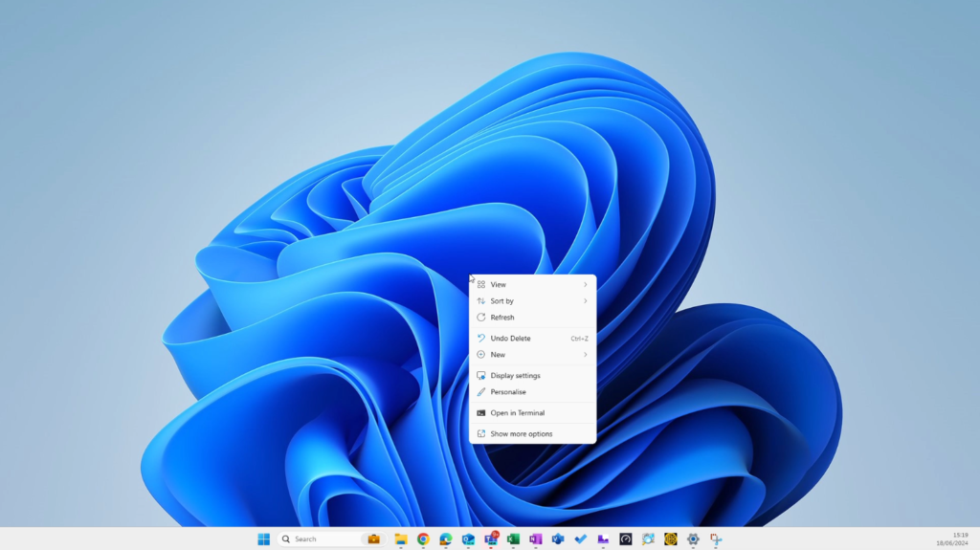Viewport: 980px width, 550px height.
Task: Open Outlook from the taskbar
Action: pos(468,539)
